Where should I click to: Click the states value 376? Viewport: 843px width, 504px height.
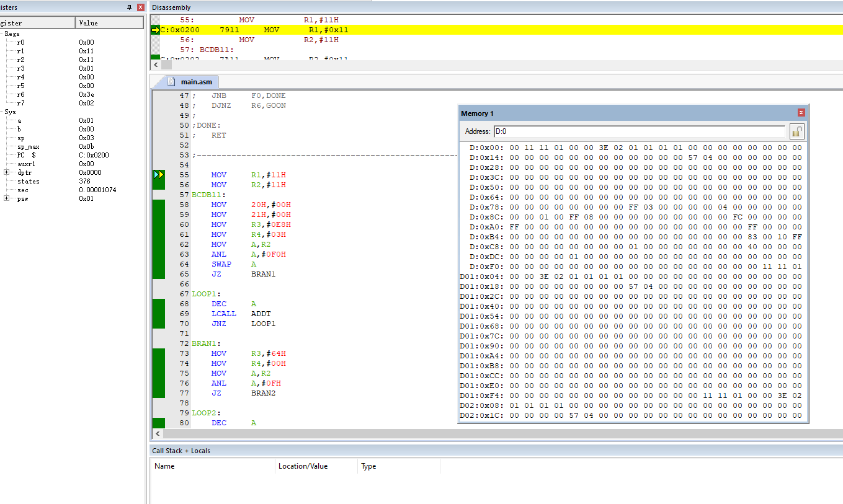[85, 181]
